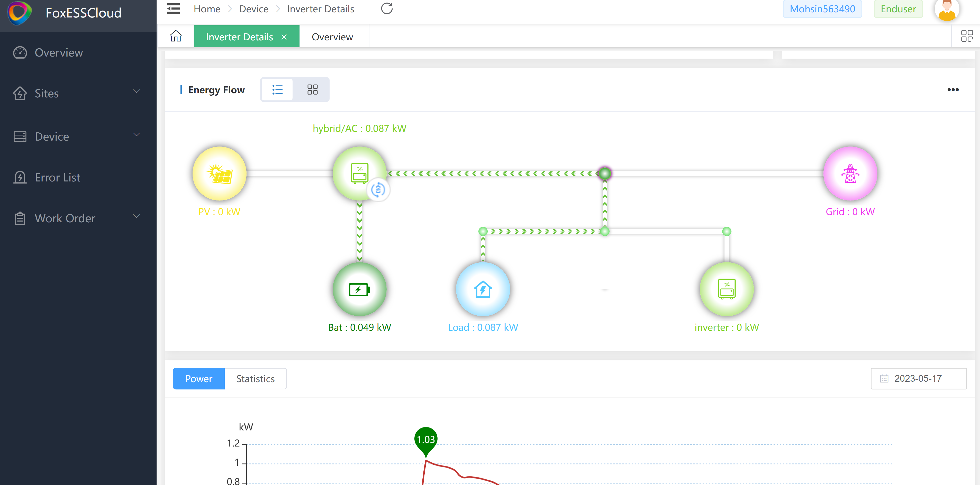Open Error List from sidebar
This screenshot has width=980, height=485.
pos(57,177)
